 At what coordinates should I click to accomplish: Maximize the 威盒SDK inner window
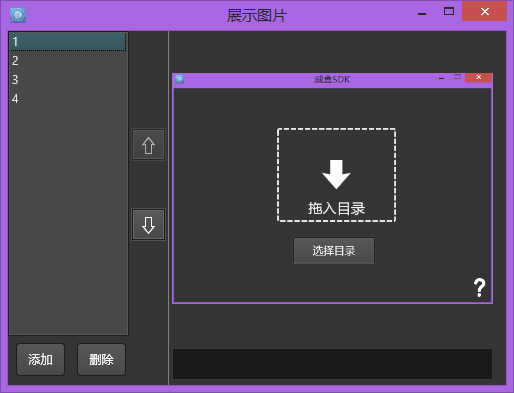click(x=457, y=77)
